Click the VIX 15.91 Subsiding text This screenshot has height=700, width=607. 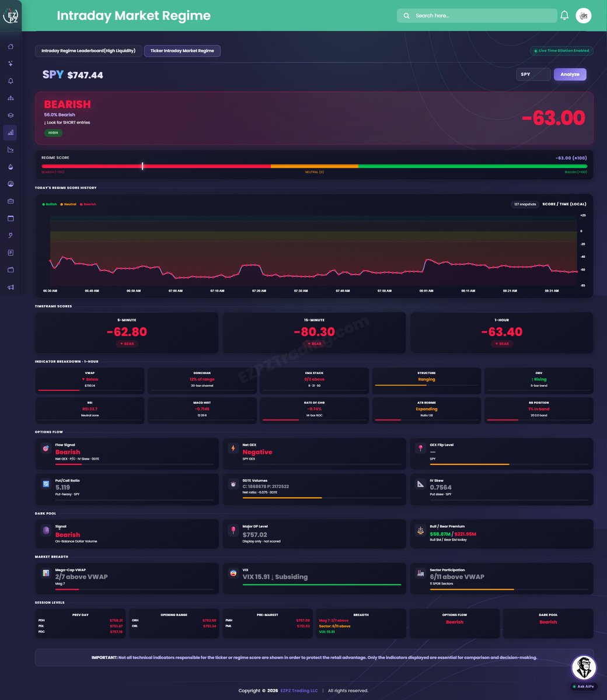click(275, 577)
